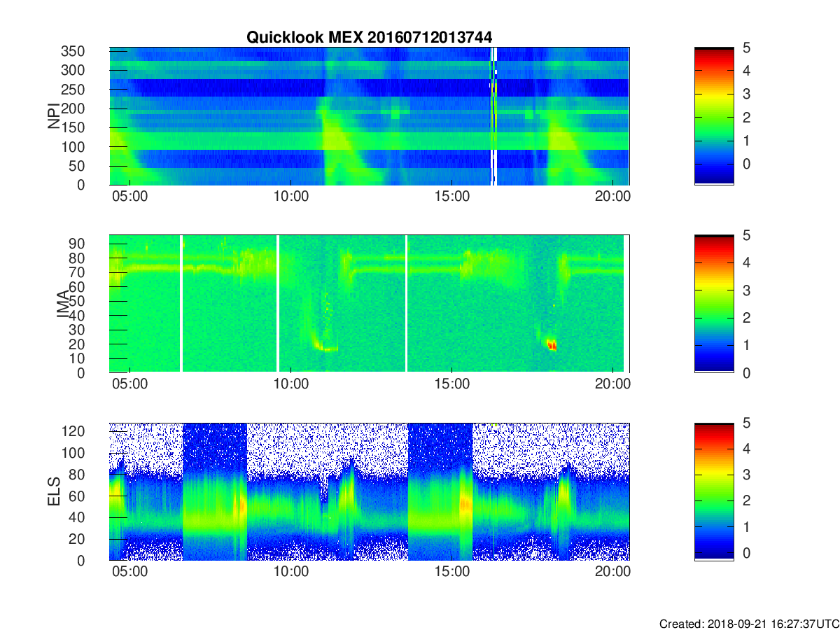The image size is (840, 630).
Task: Click the color bar beside the ELS panel
Action: pyautogui.click(x=714, y=491)
